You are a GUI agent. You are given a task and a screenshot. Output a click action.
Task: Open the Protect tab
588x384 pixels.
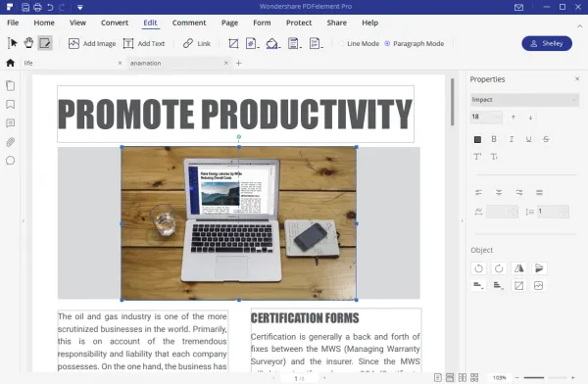[x=299, y=23]
